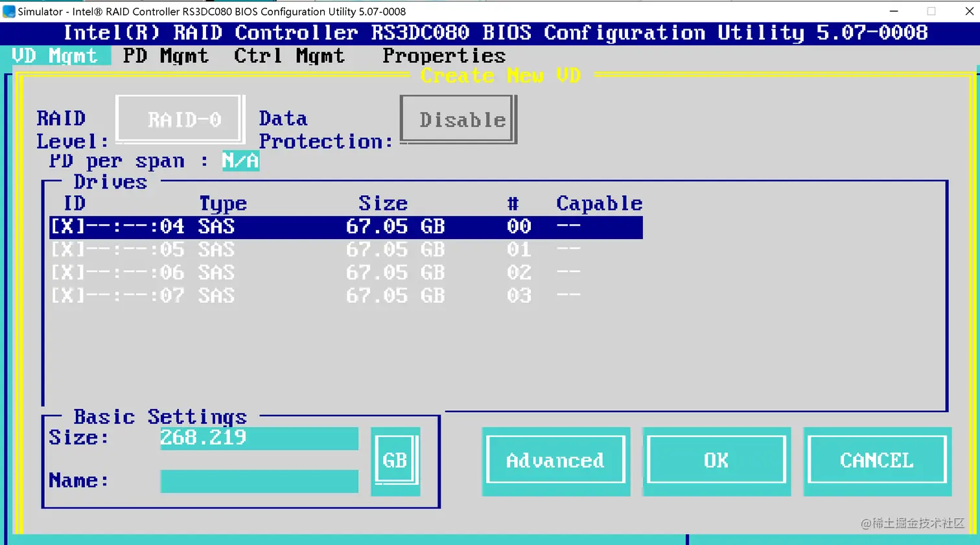This screenshot has width=980, height=545.
Task: Toggle checkbox for drive ID 07
Action: [67, 296]
